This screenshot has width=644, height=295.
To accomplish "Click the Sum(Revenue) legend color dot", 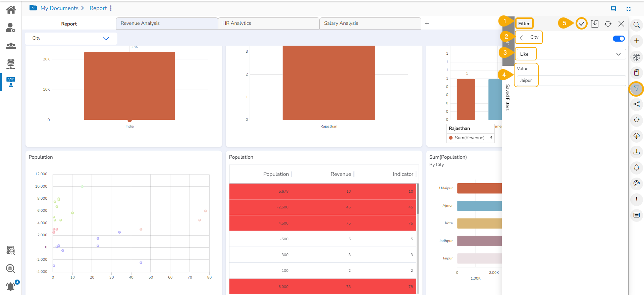I will point(451,138).
